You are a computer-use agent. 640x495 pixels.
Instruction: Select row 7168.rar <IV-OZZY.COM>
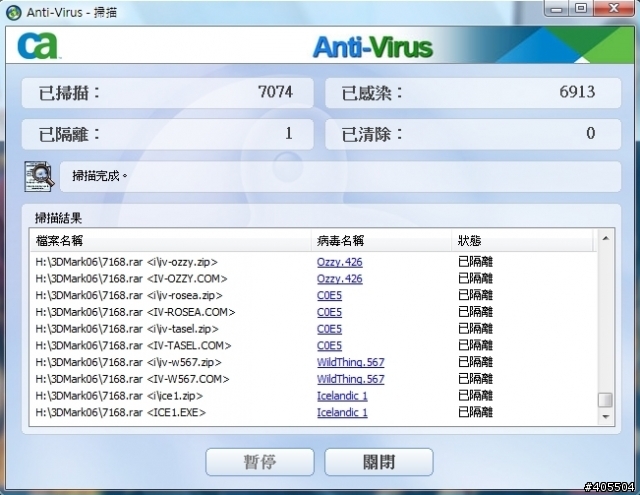pos(313,279)
